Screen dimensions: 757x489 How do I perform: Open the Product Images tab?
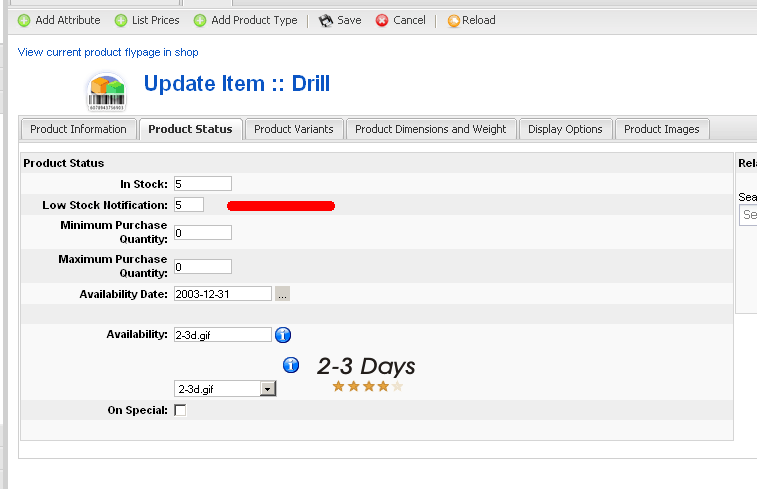click(x=661, y=129)
